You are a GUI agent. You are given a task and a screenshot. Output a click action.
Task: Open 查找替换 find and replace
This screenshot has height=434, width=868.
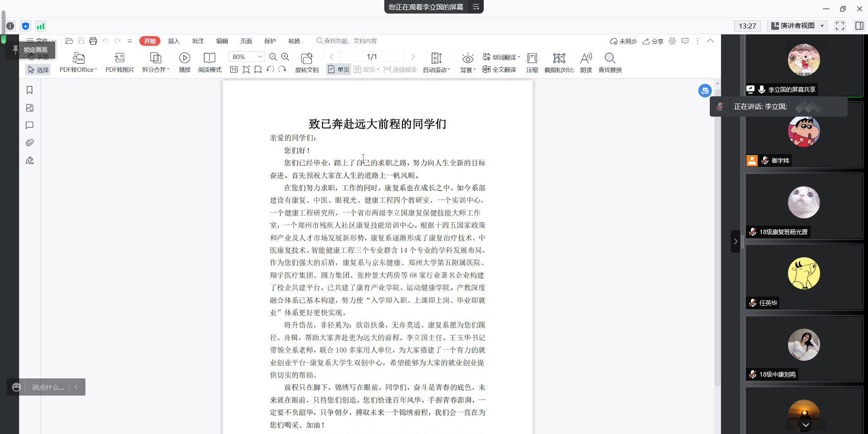click(x=610, y=58)
